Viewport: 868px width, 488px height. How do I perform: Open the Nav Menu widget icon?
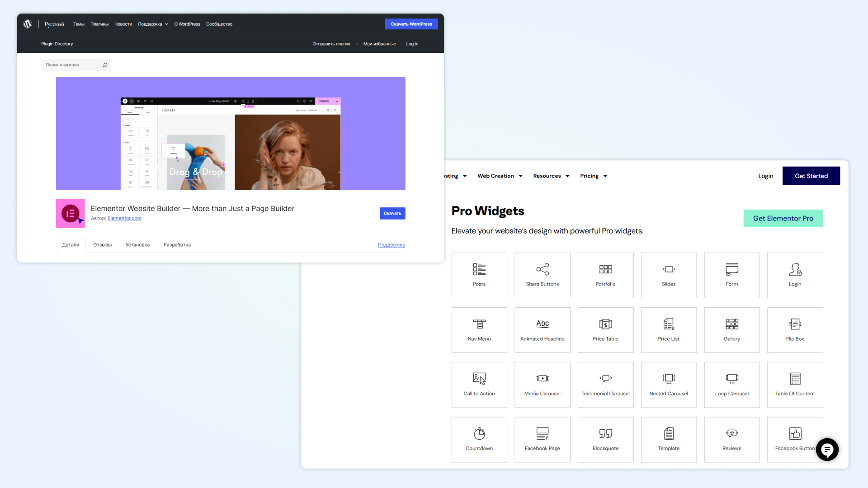click(479, 324)
